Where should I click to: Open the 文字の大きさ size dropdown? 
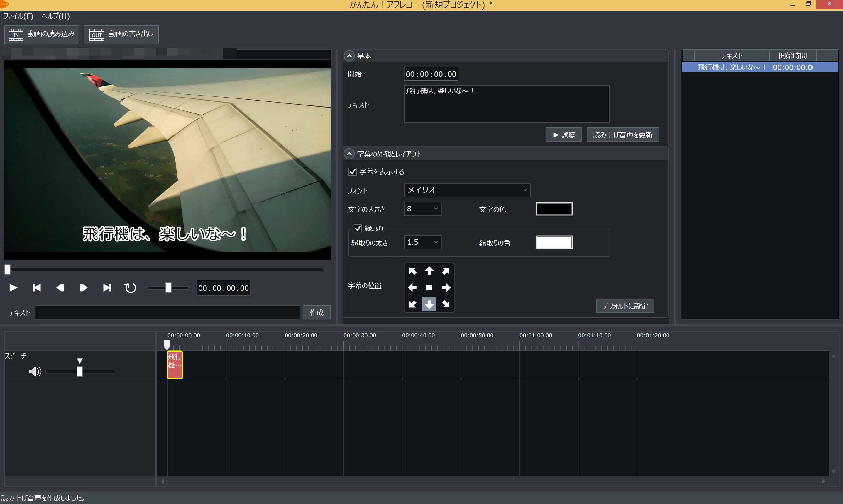pos(422,209)
